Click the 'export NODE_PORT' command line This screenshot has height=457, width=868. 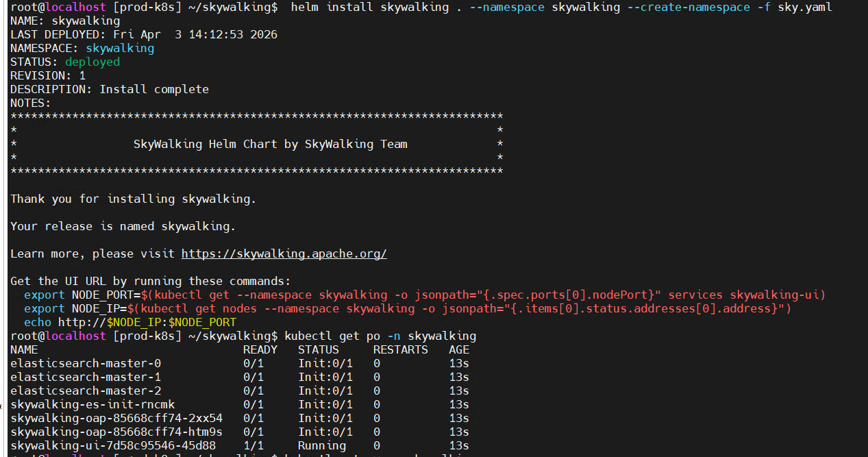point(425,295)
